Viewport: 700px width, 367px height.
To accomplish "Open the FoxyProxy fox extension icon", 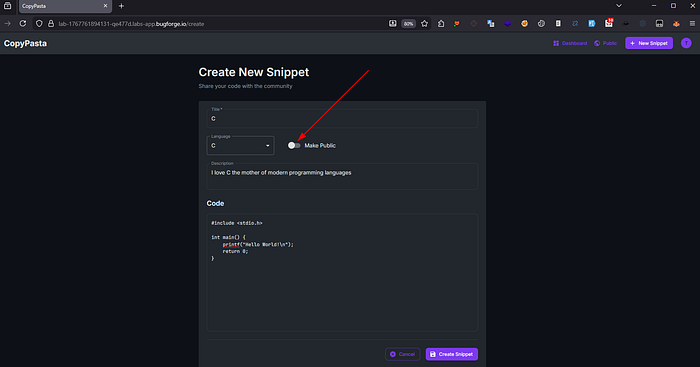I will 457,24.
